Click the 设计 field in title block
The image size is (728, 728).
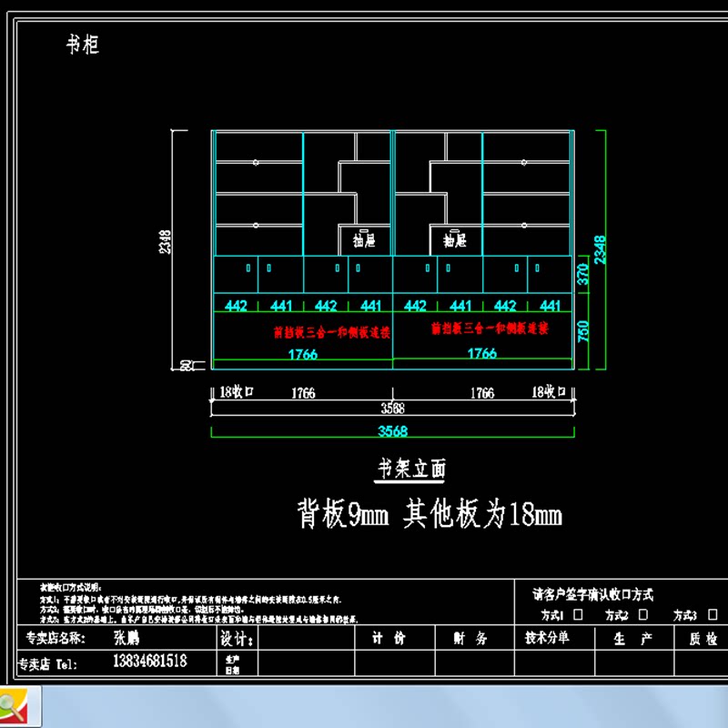coord(236,639)
